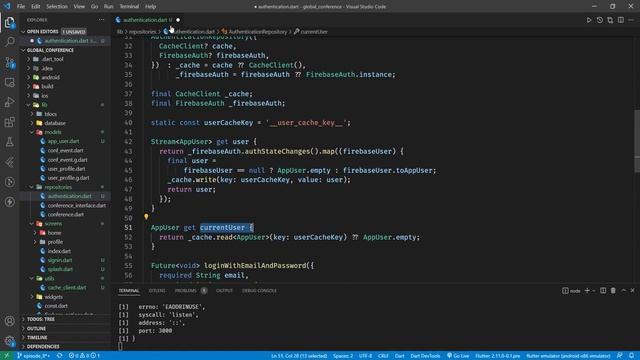
Task: Open the Manage gear menu
Action: coord(9,341)
